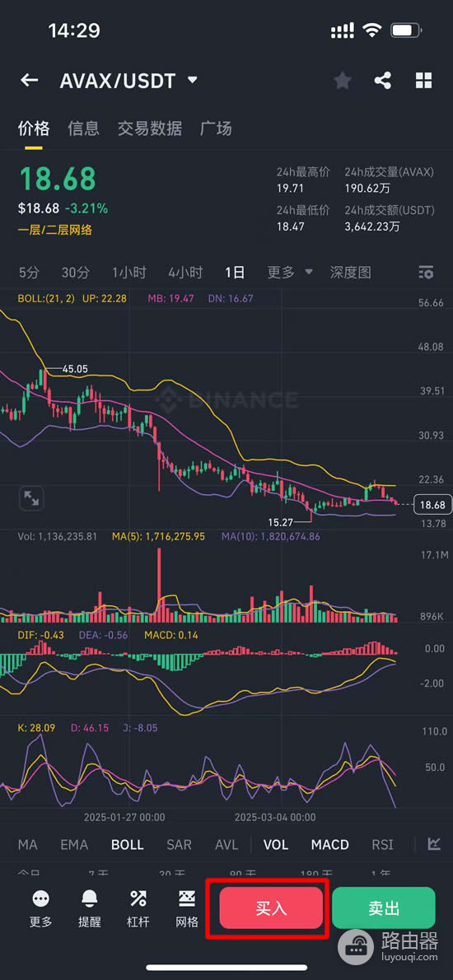Expand 更多 timeframe dropdown
The width and height of the screenshot is (453, 980).
point(290,273)
